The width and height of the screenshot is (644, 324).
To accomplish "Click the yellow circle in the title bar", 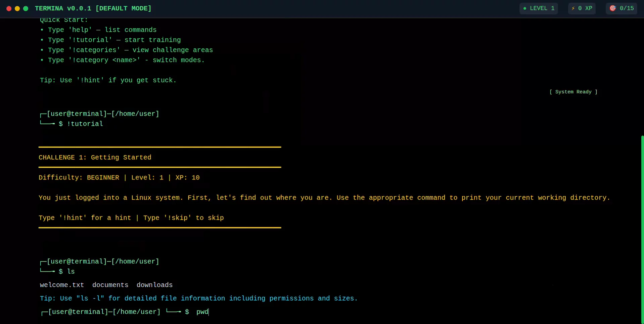I will tap(17, 9).
